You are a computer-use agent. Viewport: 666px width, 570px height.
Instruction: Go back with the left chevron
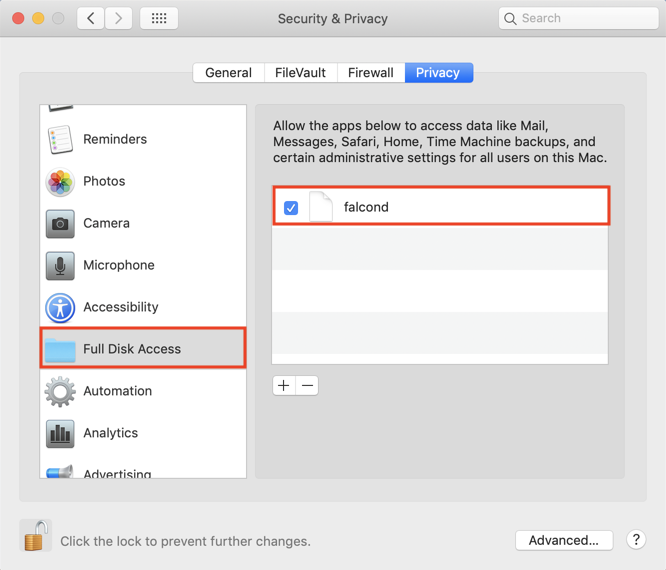pos(91,18)
